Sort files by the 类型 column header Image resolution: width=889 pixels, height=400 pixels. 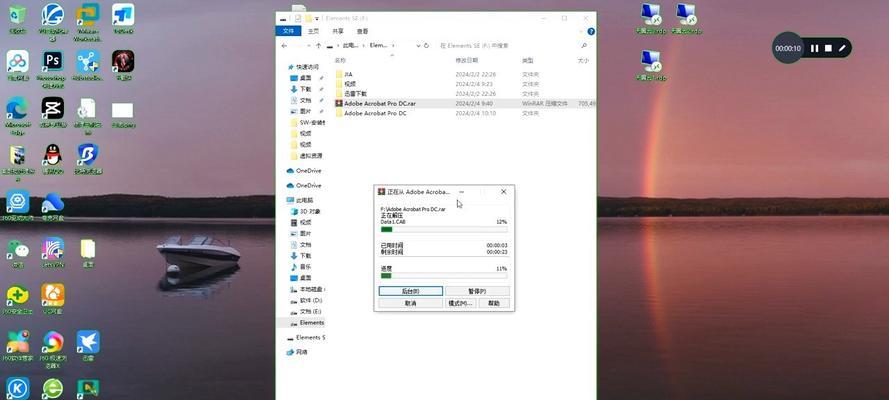pyautogui.click(x=528, y=60)
